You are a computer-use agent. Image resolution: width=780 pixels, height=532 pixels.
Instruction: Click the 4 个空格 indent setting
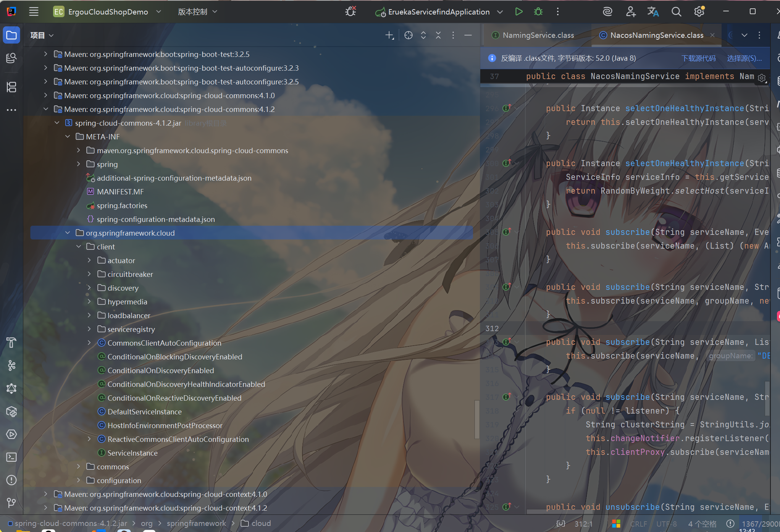click(x=702, y=524)
